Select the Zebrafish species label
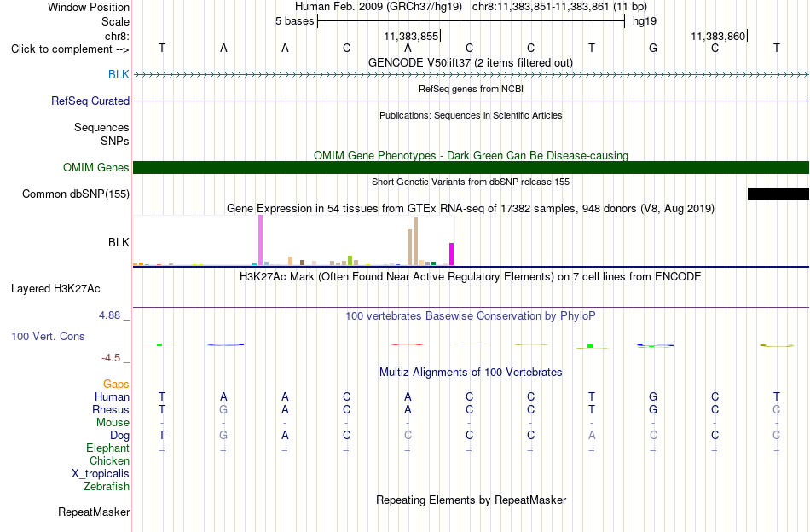This screenshot has height=532, width=810. coord(107,486)
